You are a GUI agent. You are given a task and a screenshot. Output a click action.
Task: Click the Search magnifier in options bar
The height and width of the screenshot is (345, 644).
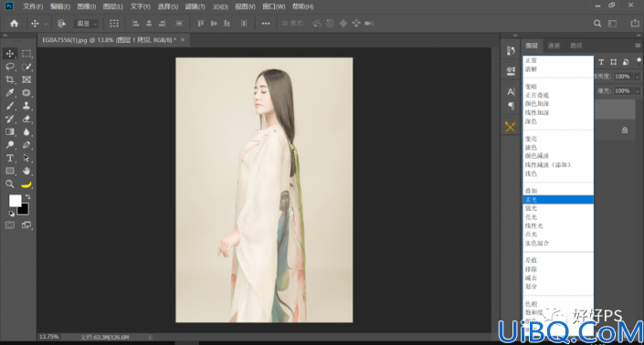click(597, 24)
